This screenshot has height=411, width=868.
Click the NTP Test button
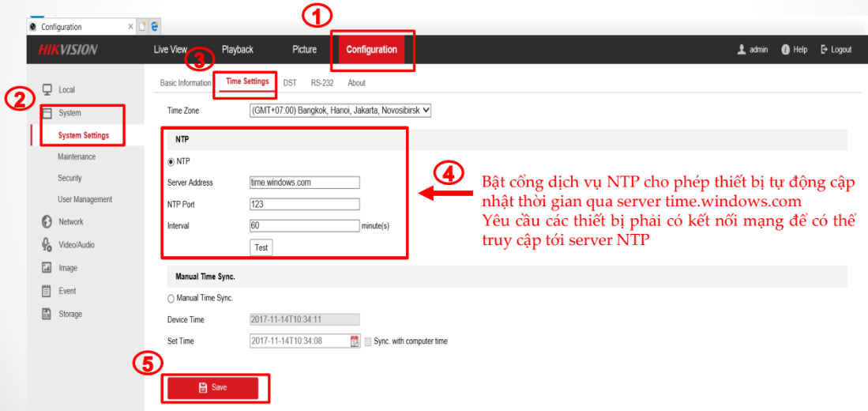click(x=261, y=247)
